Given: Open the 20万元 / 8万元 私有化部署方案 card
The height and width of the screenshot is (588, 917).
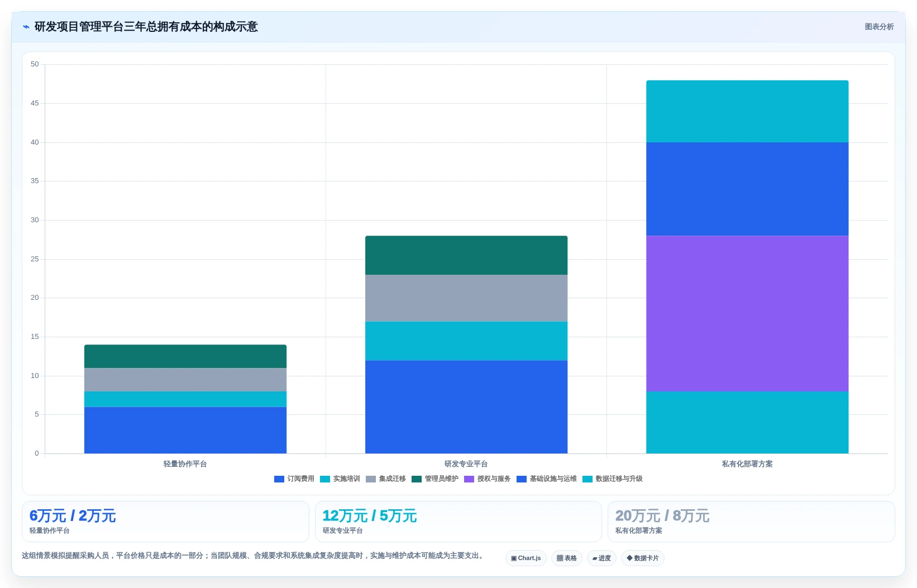Looking at the screenshot, I should [x=751, y=522].
